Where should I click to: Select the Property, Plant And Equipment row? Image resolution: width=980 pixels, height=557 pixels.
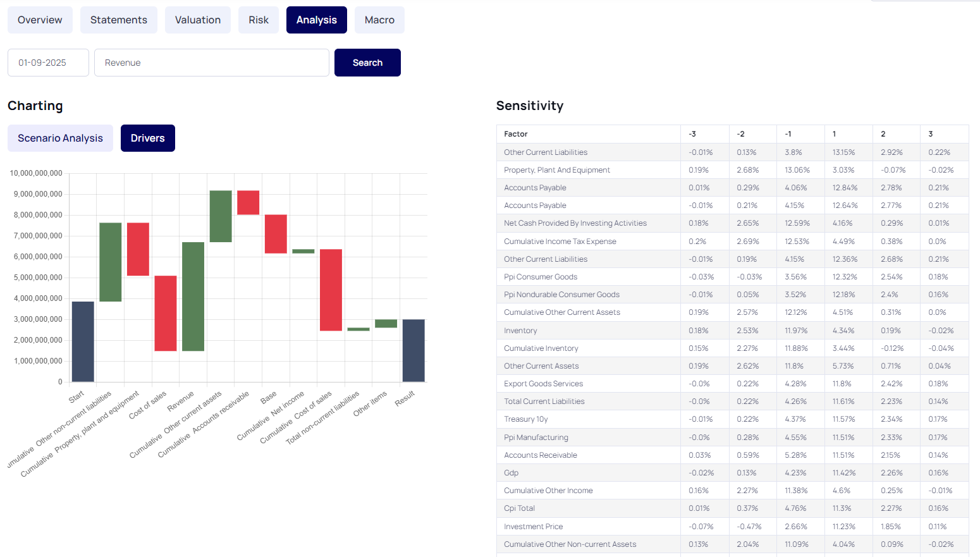point(732,170)
